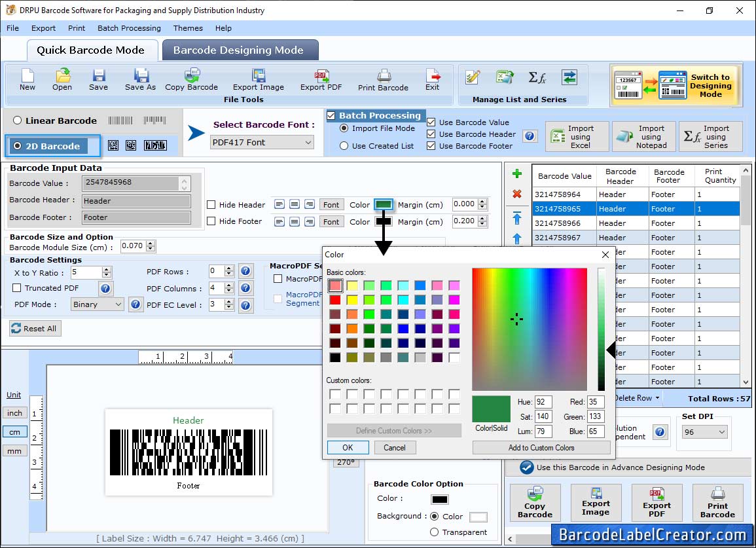Screen dimensions: 756x548
Task: Click the help icon next to Truncated PDF
Action: coord(105,289)
